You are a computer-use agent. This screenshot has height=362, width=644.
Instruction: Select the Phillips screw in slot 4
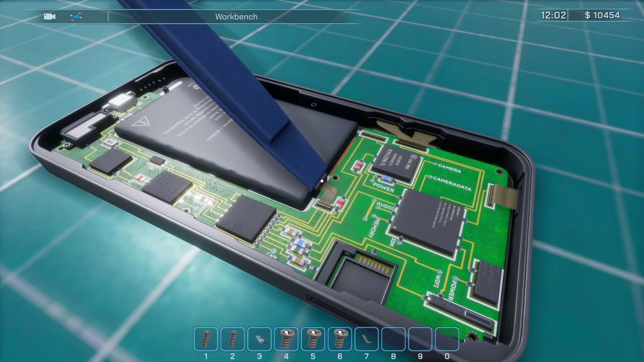coord(286,339)
